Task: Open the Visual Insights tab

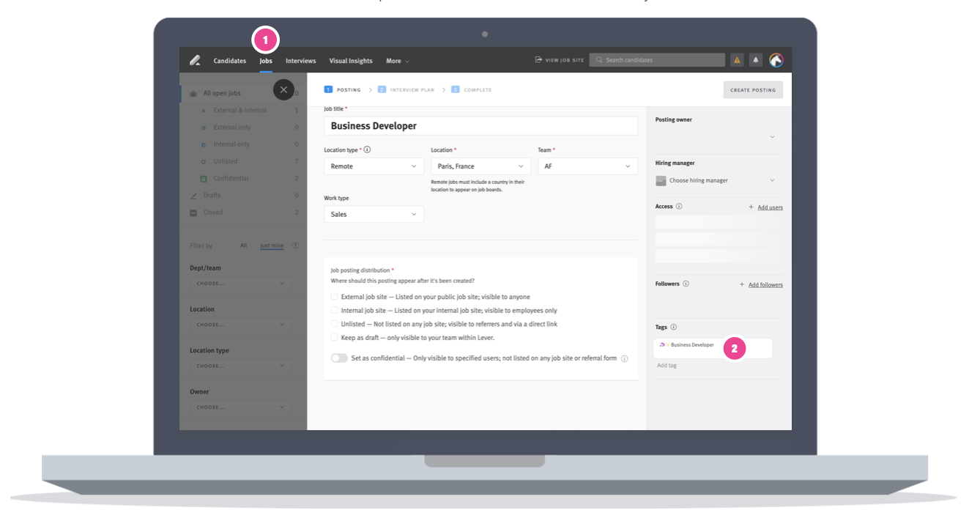Action: pos(351,61)
